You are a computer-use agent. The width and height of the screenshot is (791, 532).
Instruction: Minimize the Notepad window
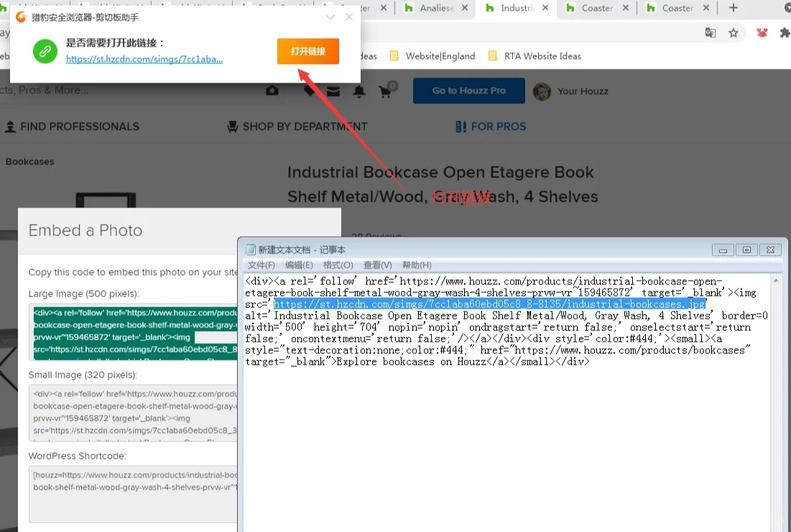point(723,250)
